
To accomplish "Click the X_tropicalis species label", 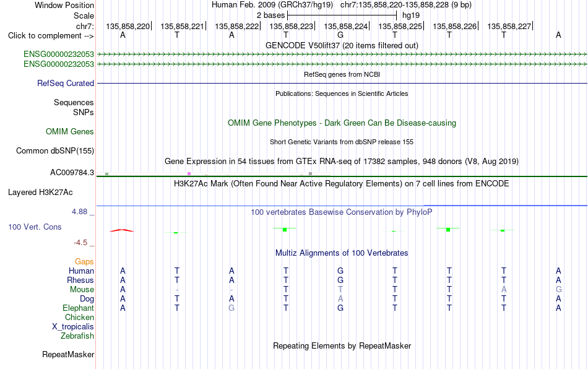I will [x=73, y=327].
